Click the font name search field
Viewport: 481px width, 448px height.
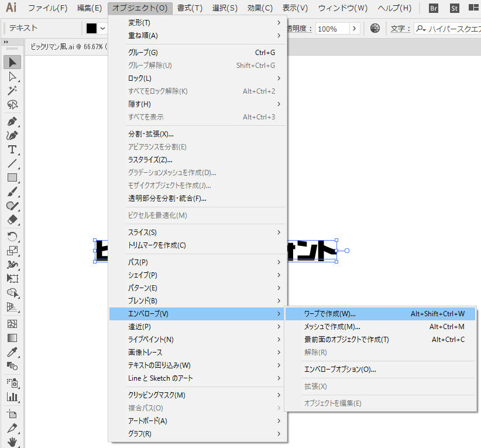click(448, 29)
